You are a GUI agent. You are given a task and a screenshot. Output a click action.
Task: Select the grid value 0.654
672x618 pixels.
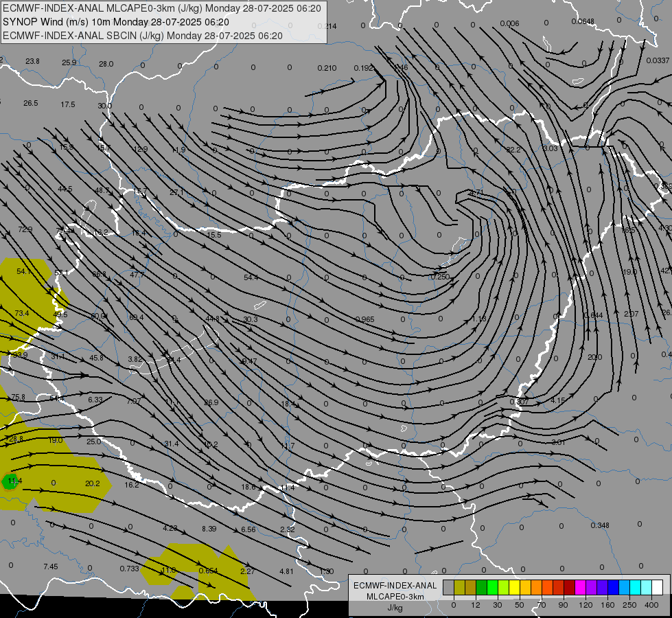208,571
